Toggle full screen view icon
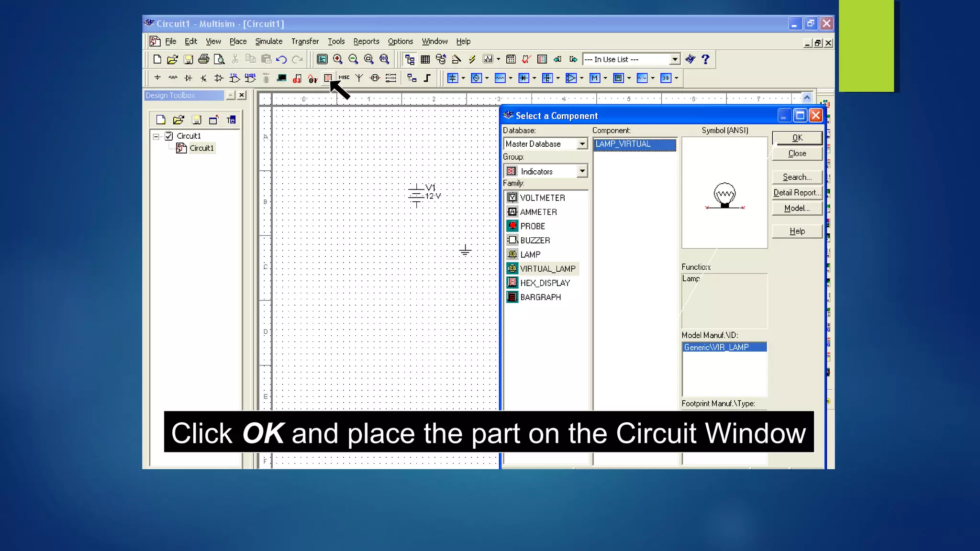980x551 pixels. pyautogui.click(x=322, y=59)
